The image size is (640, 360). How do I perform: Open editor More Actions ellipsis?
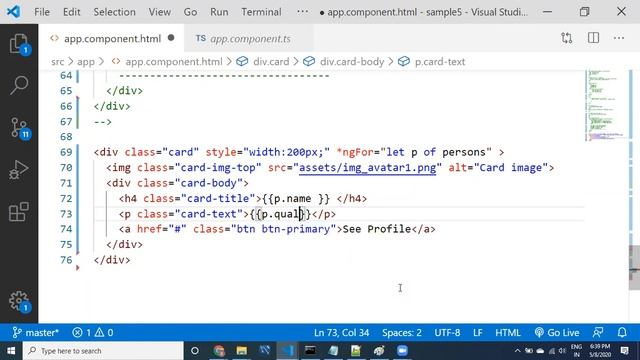(619, 38)
